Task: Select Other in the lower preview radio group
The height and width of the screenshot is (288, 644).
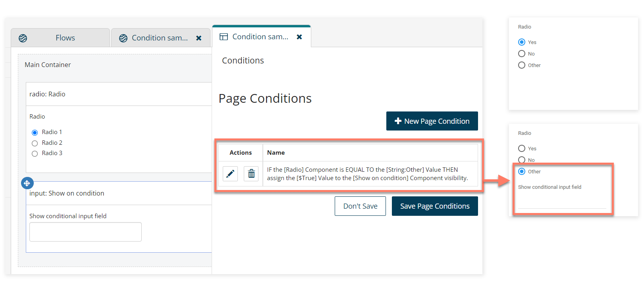Action: coord(522,171)
